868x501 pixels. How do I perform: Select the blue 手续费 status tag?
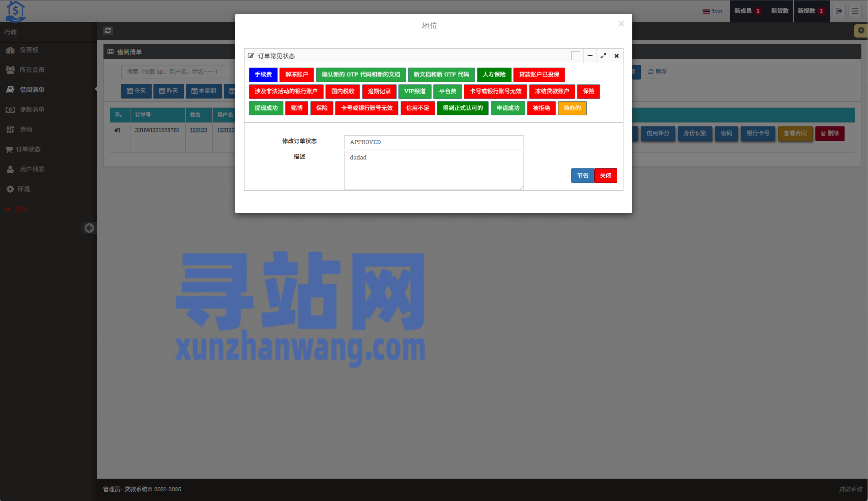[263, 75]
